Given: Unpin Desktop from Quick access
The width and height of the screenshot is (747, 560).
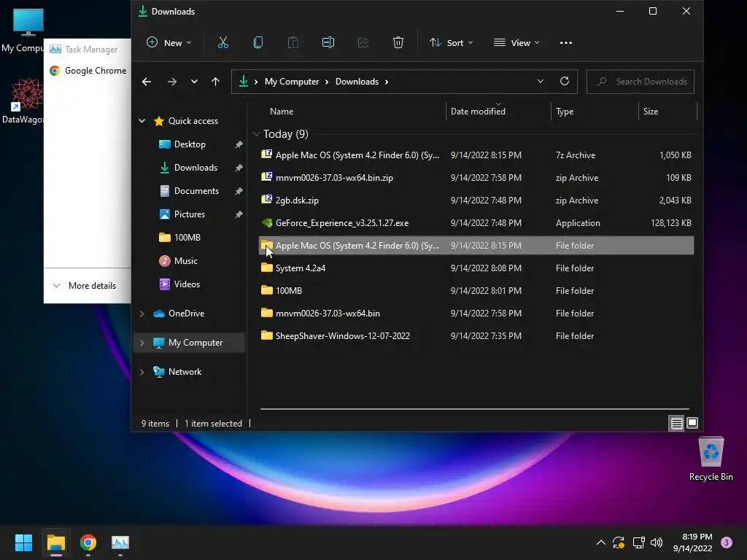Looking at the screenshot, I should click(239, 144).
